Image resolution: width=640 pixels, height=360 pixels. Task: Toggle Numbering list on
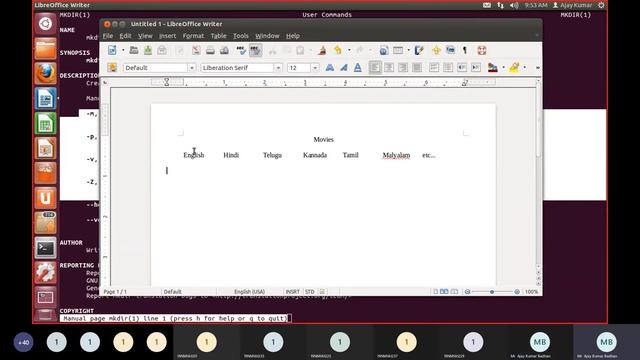pos(434,67)
